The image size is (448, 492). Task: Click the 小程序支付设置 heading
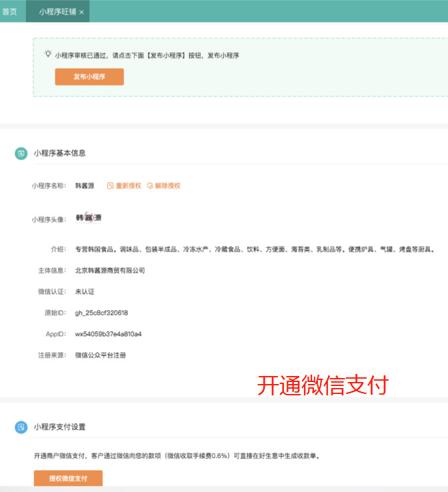tap(59, 427)
